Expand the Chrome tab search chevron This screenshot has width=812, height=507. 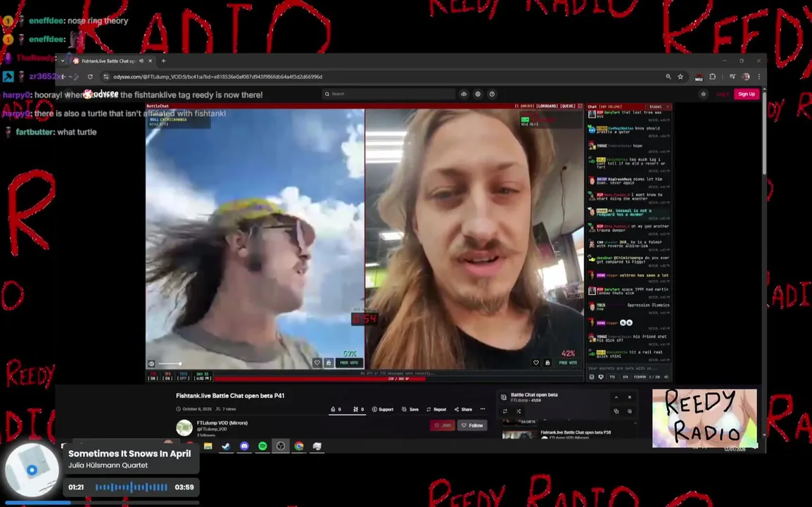tap(63, 61)
